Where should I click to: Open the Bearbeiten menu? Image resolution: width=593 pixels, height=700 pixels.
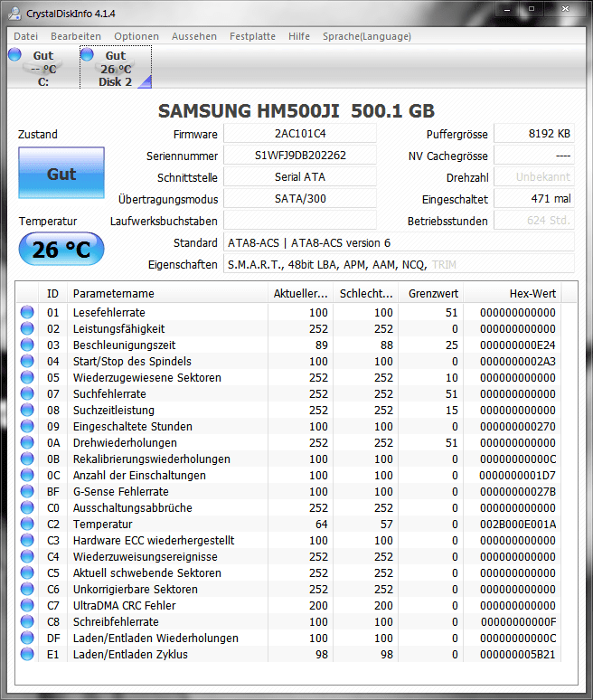coord(76,36)
